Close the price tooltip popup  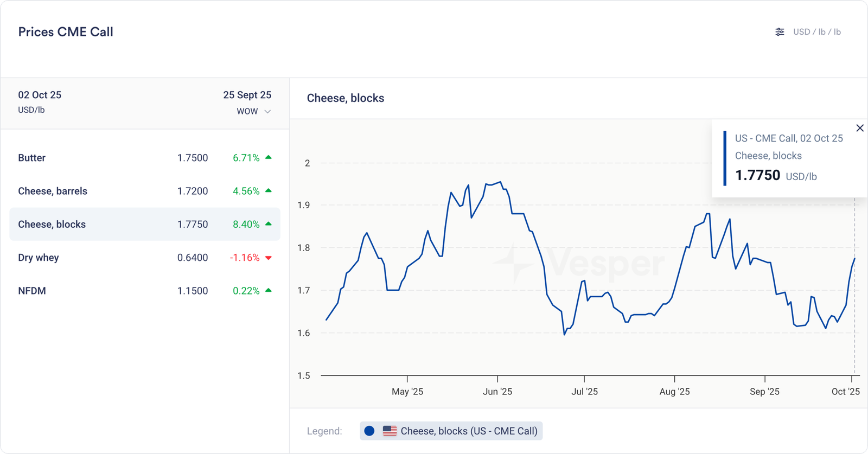860,128
